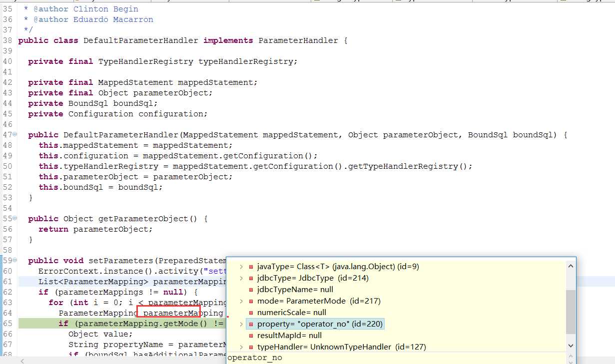Click the field icon beside property
Screen dimensions: 615x364
251,324
